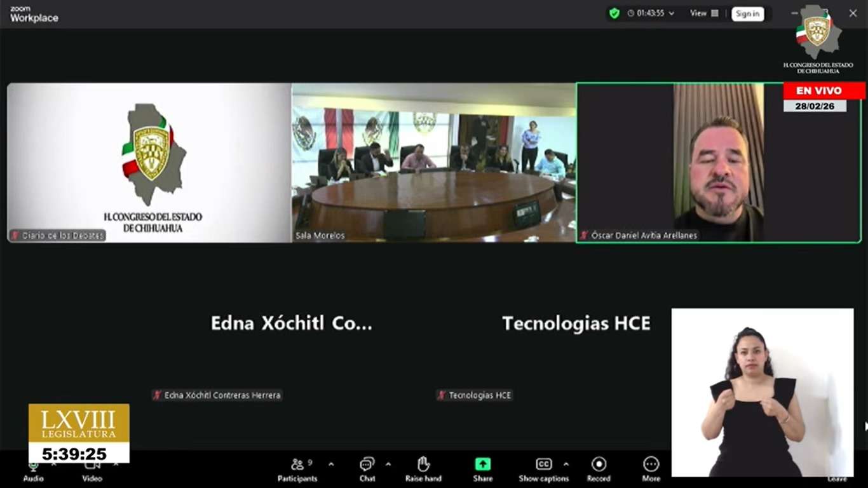Toggle Show captions on
The image size is (868, 488).
coord(543,469)
